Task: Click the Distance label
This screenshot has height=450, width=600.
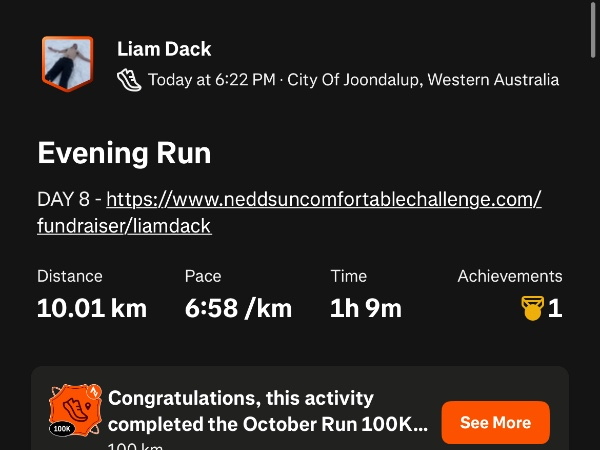Action: click(70, 276)
